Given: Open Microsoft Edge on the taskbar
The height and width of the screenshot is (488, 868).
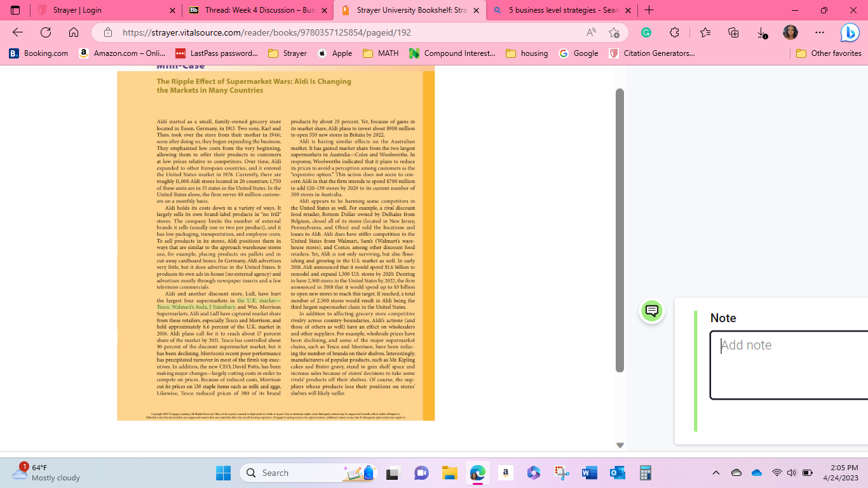Looking at the screenshot, I should (478, 473).
